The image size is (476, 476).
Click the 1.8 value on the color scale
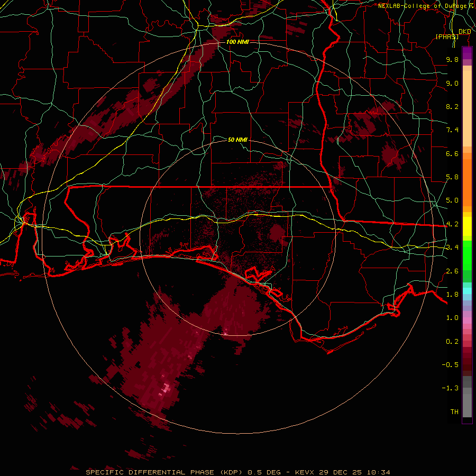[x=452, y=295]
